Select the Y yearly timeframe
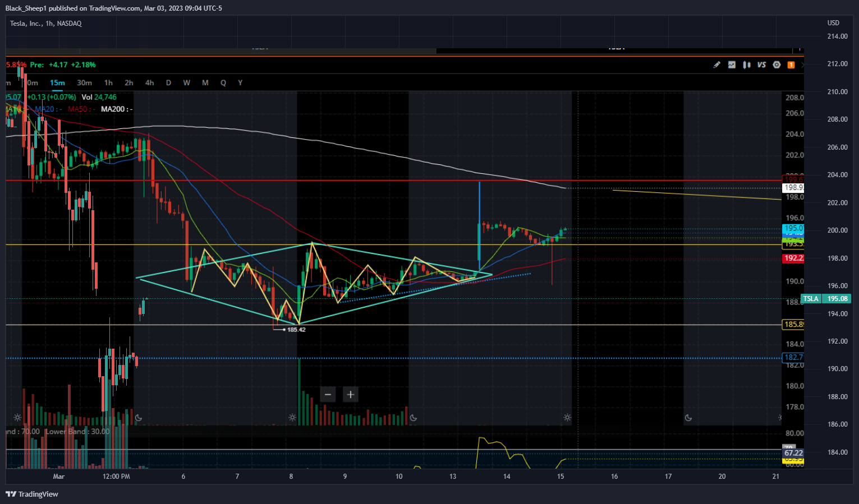 (240, 83)
